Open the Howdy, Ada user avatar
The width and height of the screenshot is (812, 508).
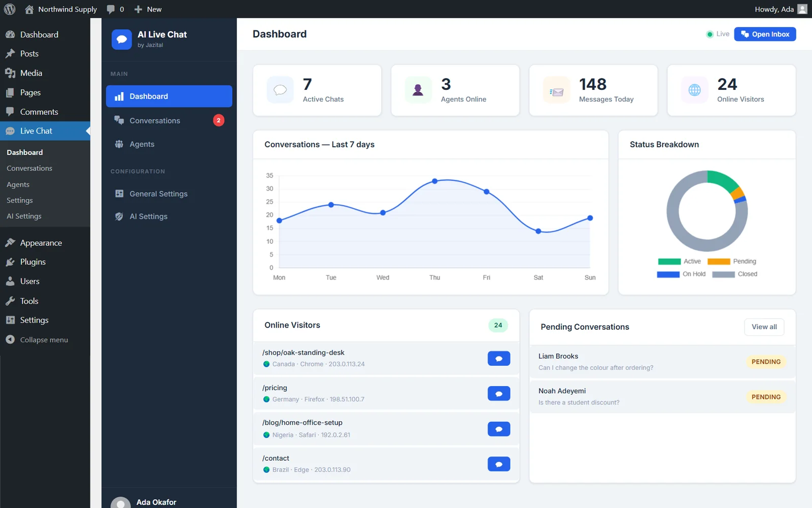802,9
